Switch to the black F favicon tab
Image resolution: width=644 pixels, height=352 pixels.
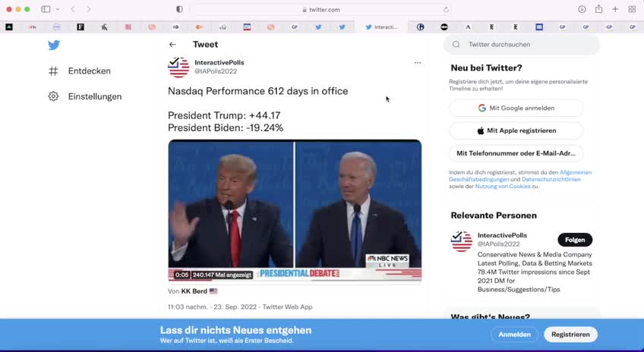tap(80, 27)
